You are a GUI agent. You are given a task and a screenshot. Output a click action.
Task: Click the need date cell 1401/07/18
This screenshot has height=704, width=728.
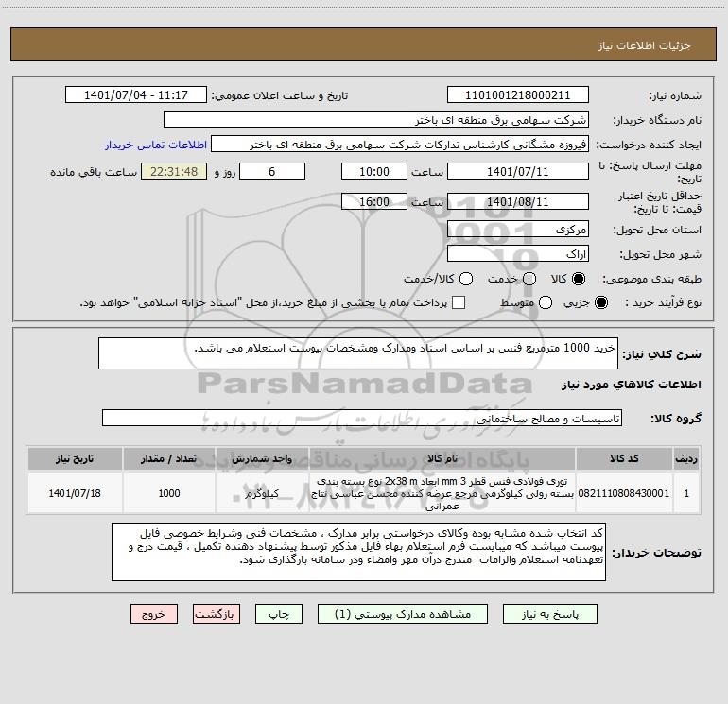pos(75,493)
